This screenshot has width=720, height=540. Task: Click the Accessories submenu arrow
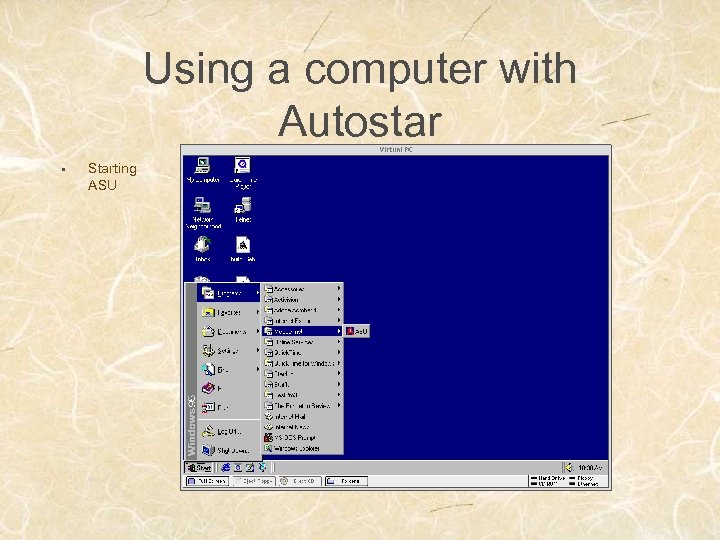[339, 289]
